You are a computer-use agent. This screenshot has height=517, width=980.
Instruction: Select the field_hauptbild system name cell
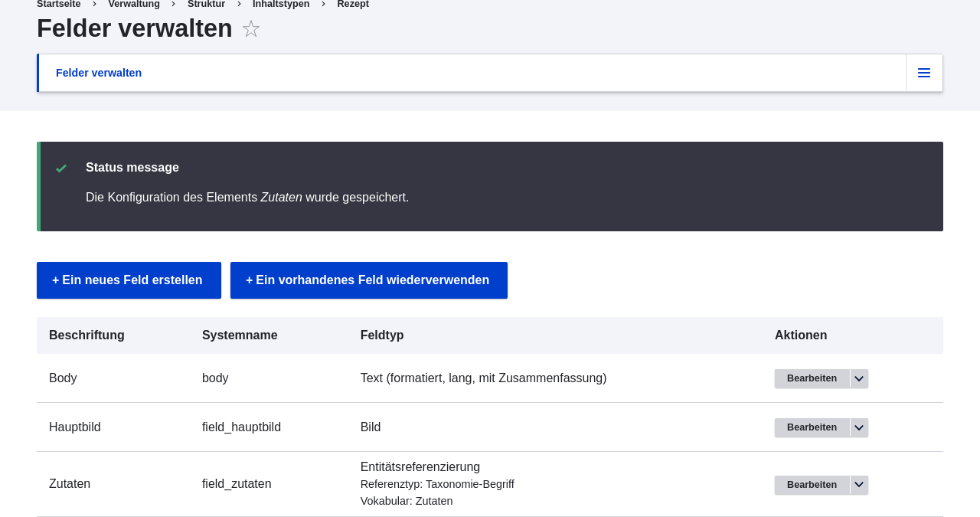tap(241, 427)
